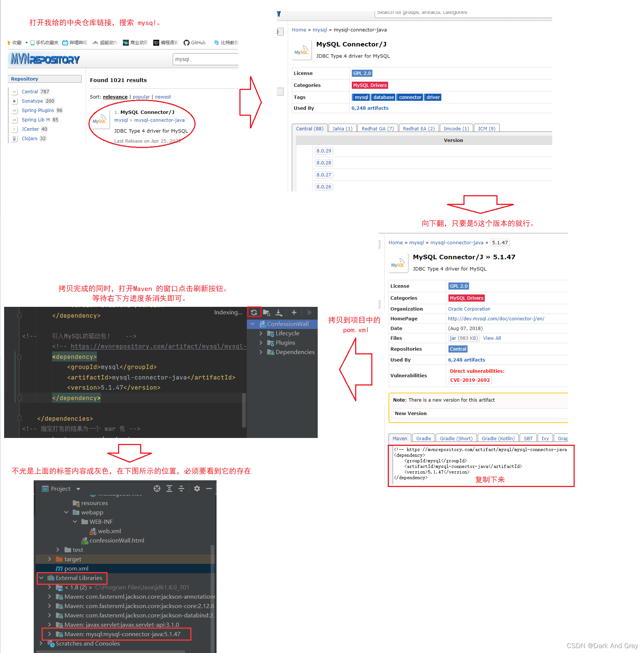Screen dimensions: 644x653
Task: Click the Project panel locate target icon
Action: click(157, 489)
